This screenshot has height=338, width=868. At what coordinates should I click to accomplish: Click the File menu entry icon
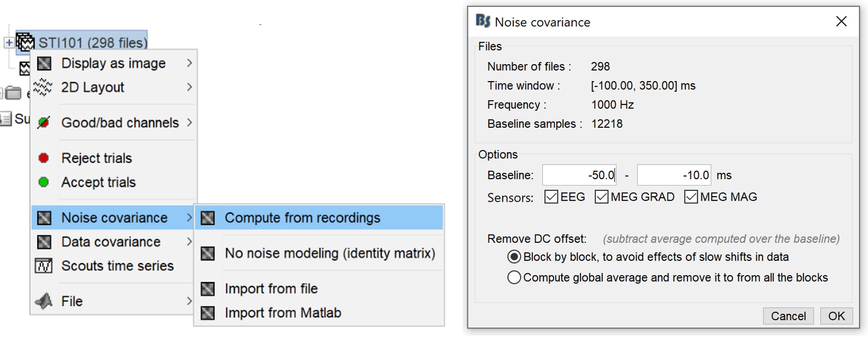coord(44,301)
